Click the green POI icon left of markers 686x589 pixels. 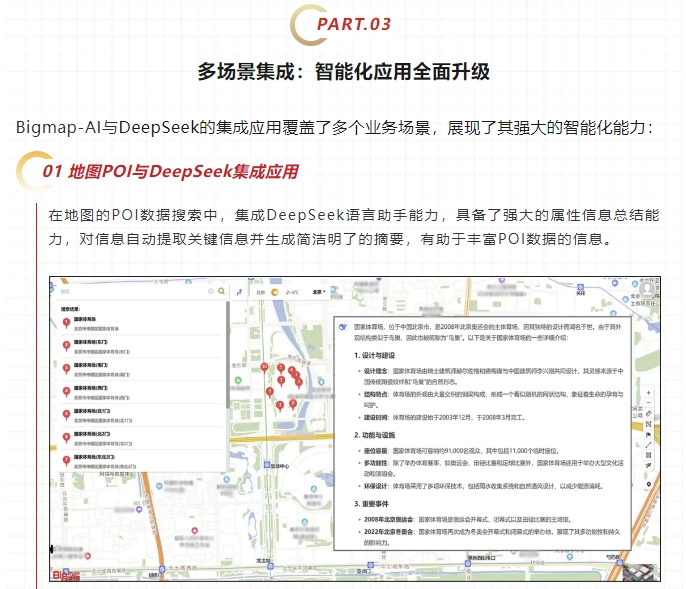point(238,380)
